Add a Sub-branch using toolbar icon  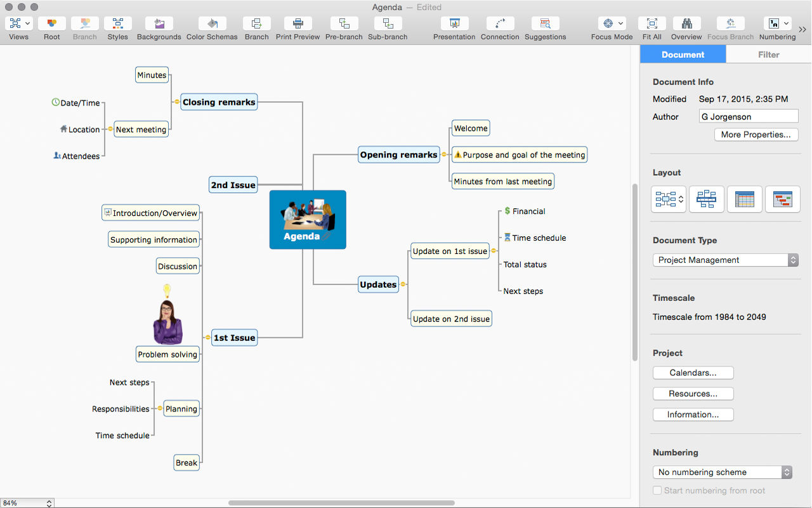(388, 23)
